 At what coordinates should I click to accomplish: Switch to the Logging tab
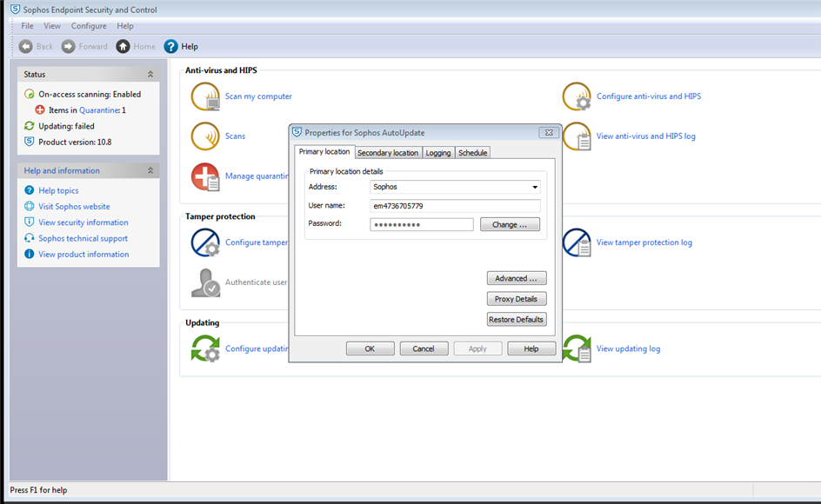click(438, 153)
